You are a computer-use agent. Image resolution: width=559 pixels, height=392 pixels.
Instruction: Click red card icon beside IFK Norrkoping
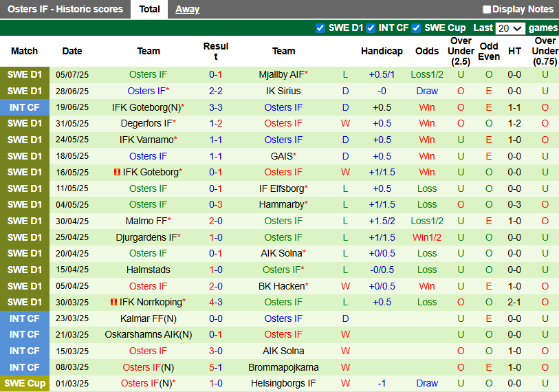113,302
